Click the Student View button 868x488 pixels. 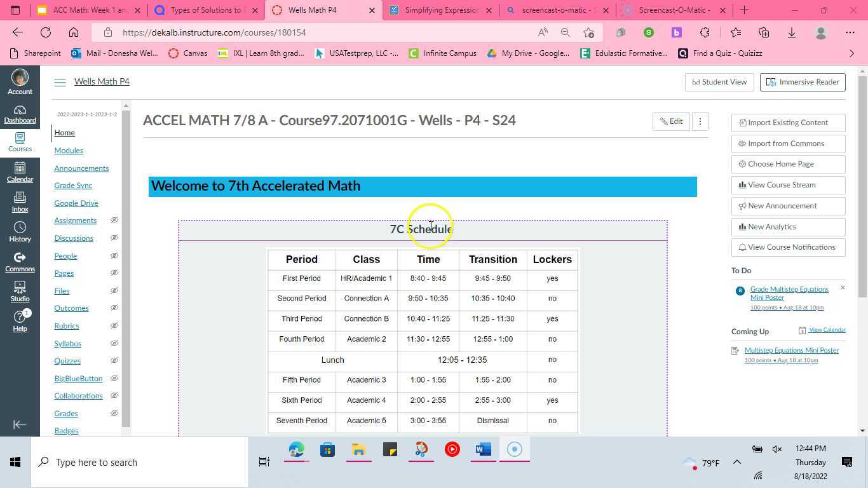tap(719, 82)
